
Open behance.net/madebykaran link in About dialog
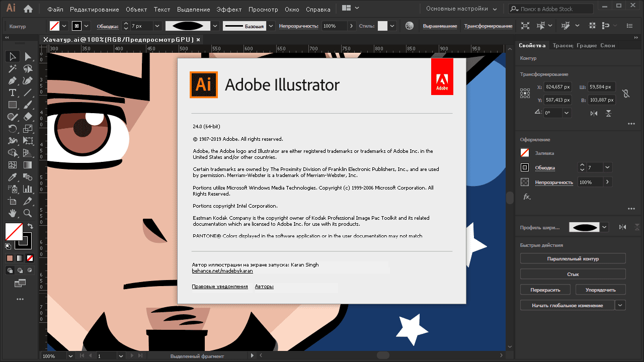tap(222, 270)
